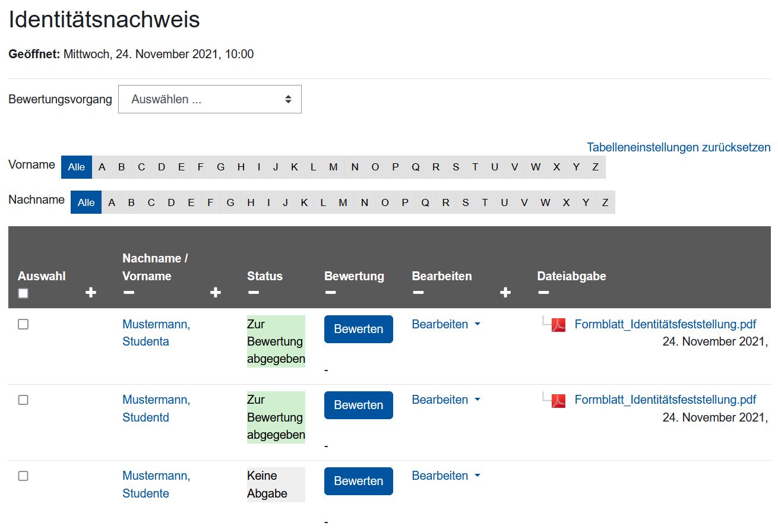Image resolution: width=778 pixels, height=532 pixels.
Task: Click Studenta's submission date 24. November 2021
Action: [716, 341]
